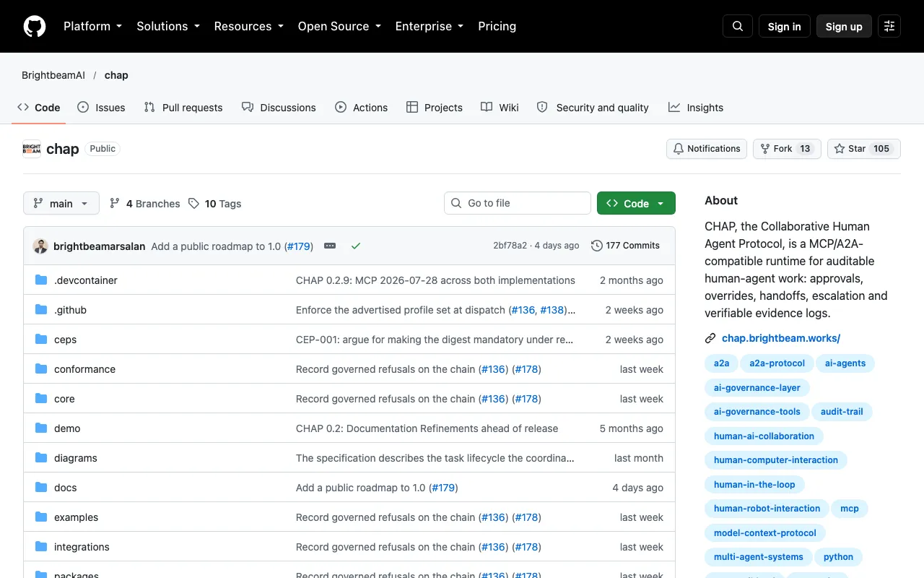Expand the Open Source menu

point(339,26)
